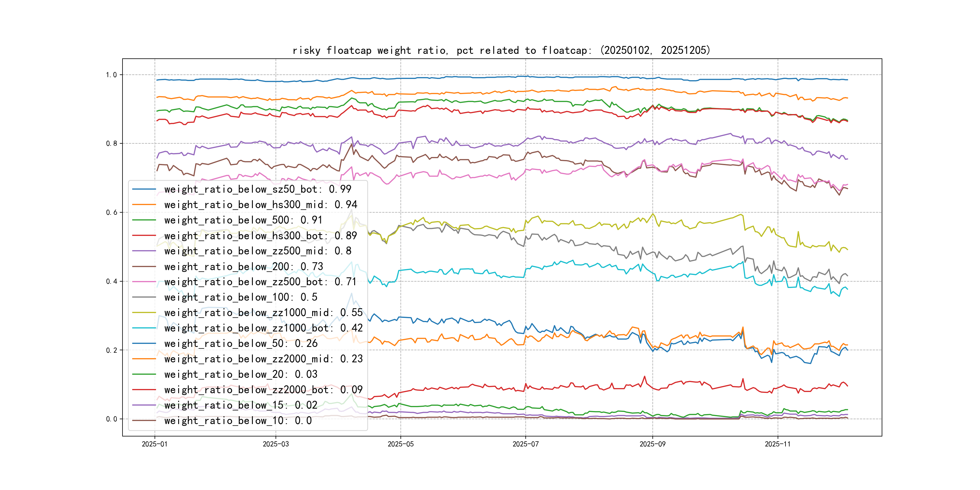The height and width of the screenshot is (490, 980).
Task: Click the weight_ratio_below_zz2000_mid legend label
Action: click(263, 359)
